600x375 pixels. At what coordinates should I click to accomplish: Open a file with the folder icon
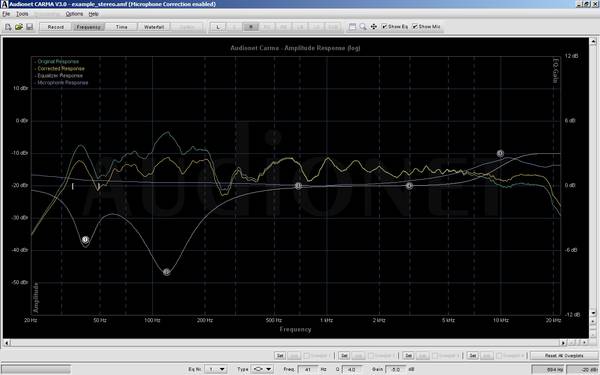[x=19, y=27]
